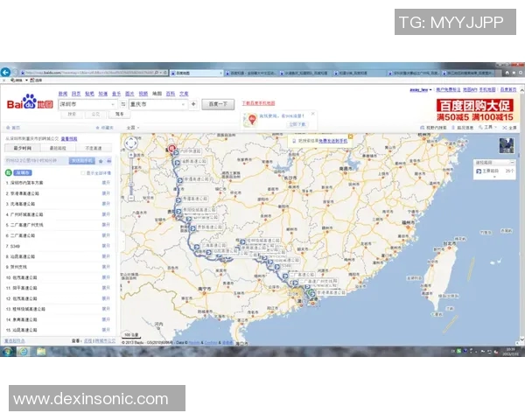This screenshot has height=420, width=525.
Task: Click the green start point marker on the map
Action: pos(311,293)
